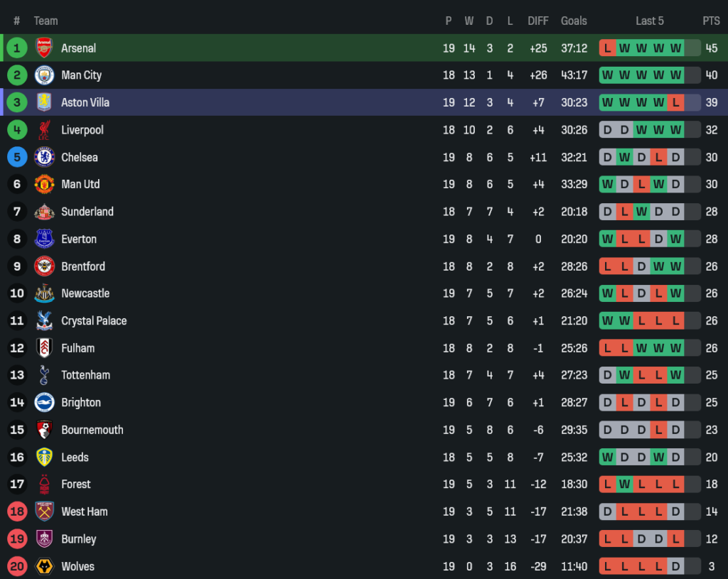Open the Aston Villa team name link
The image size is (728, 579).
point(85,102)
